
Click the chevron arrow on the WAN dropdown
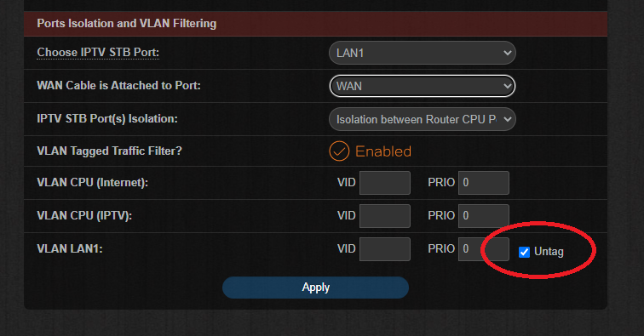tap(507, 86)
